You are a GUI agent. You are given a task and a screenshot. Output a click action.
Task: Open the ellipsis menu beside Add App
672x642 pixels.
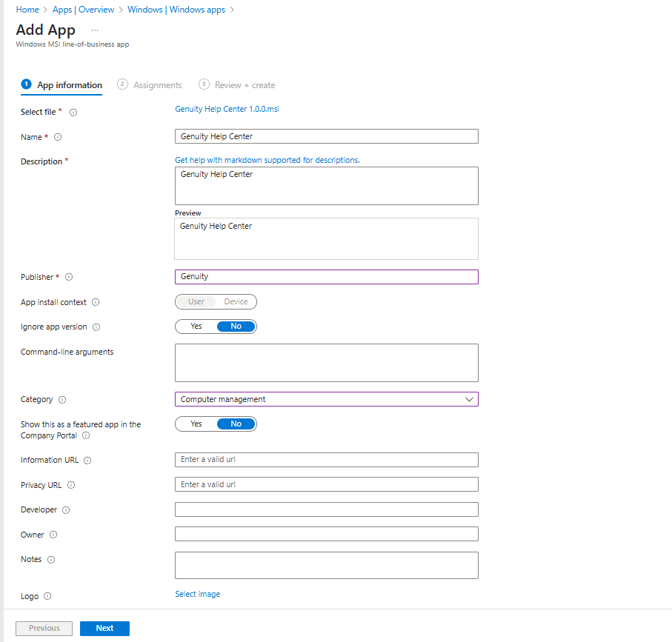pyautogui.click(x=95, y=30)
